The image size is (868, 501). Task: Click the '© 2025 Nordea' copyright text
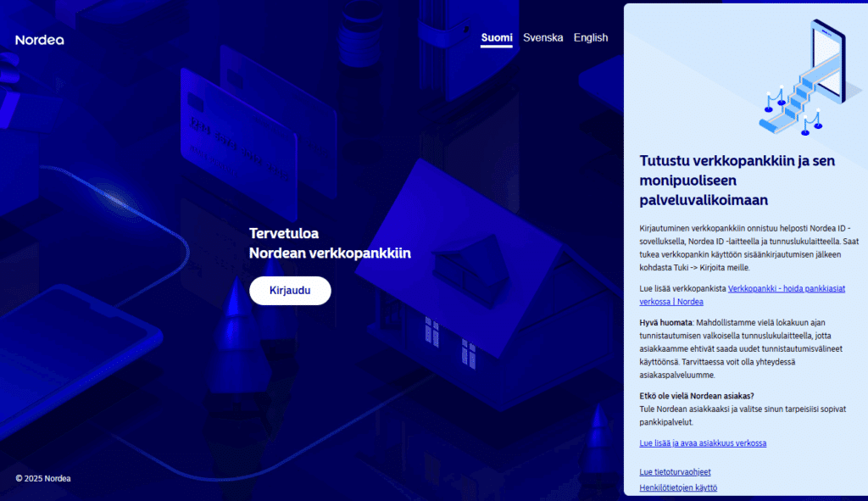click(43, 478)
